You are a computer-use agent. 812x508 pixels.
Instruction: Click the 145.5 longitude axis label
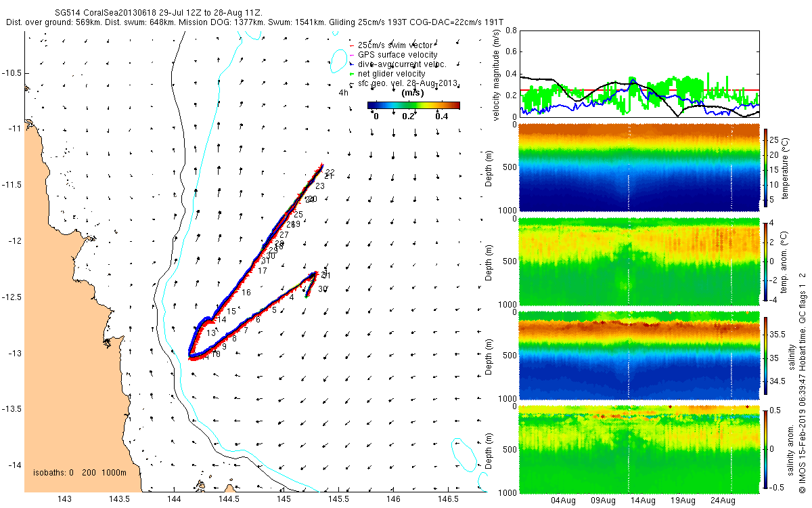[x=338, y=499]
